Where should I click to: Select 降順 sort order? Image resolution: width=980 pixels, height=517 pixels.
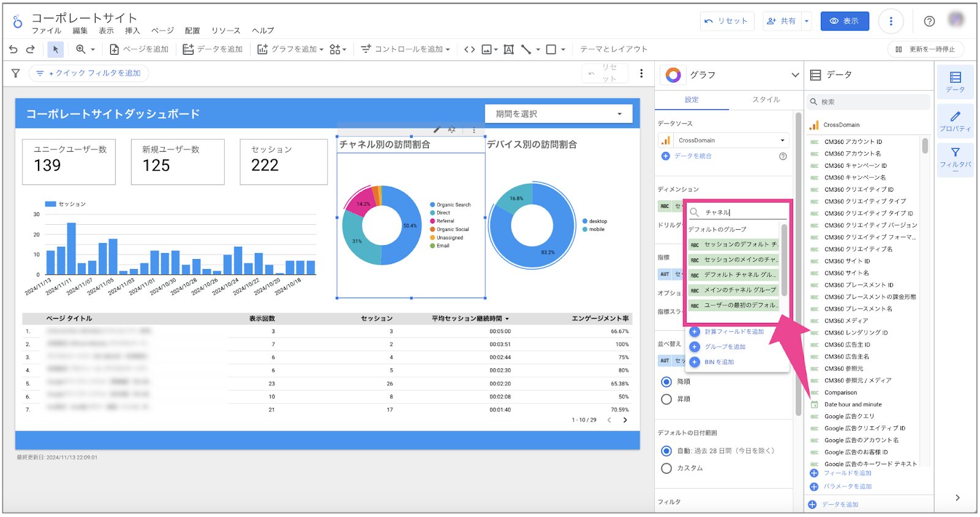coord(666,382)
